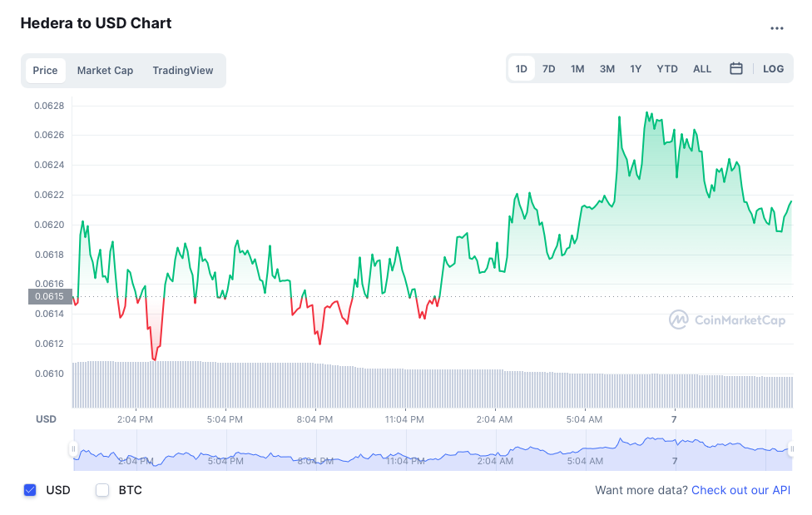Image resolution: width=812 pixels, height=515 pixels.
Task: Click the 11:04 PM axis label
Action: [x=404, y=419]
